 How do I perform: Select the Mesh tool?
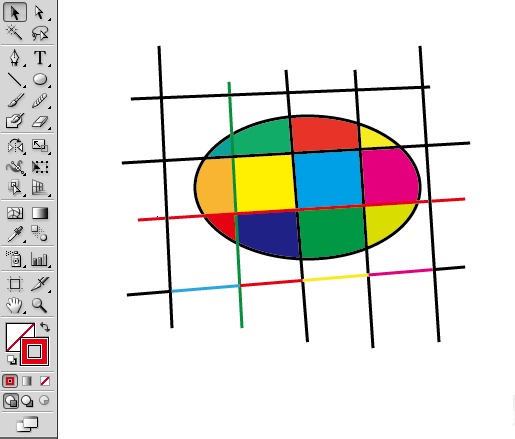point(15,213)
